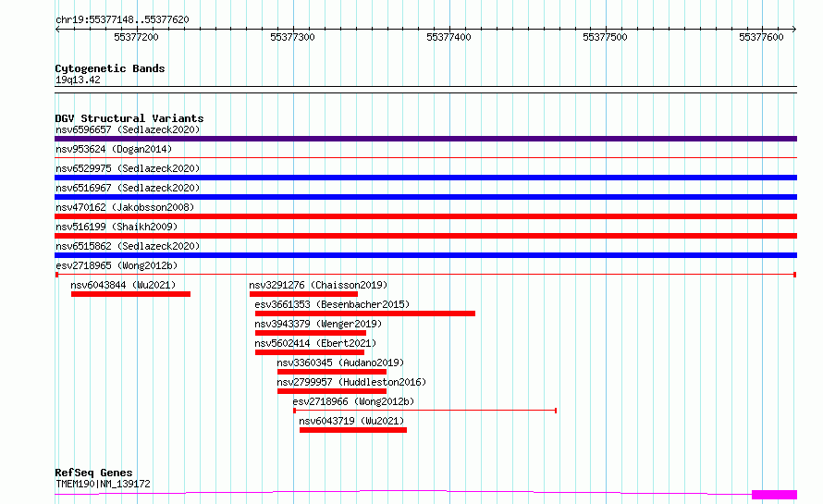Select the red bar under nsv2799957

[x=332, y=391]
